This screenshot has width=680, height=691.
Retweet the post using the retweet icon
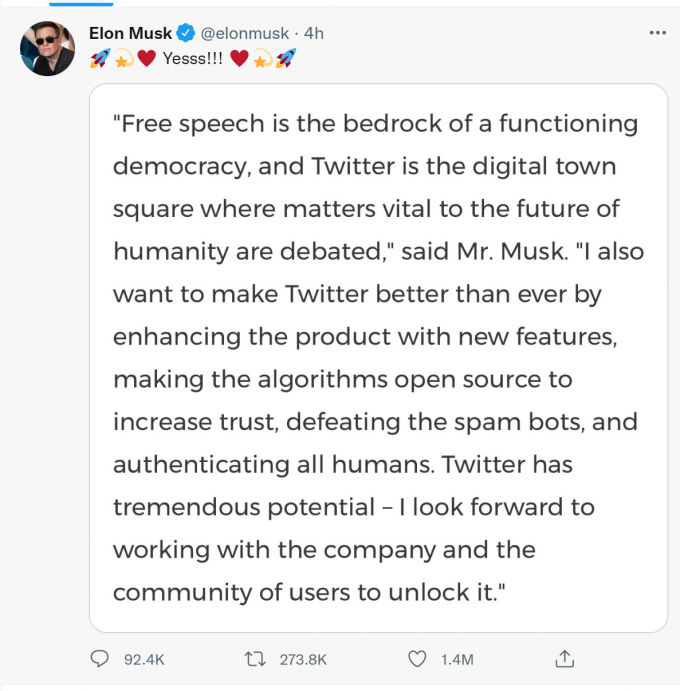pos(255,659)
